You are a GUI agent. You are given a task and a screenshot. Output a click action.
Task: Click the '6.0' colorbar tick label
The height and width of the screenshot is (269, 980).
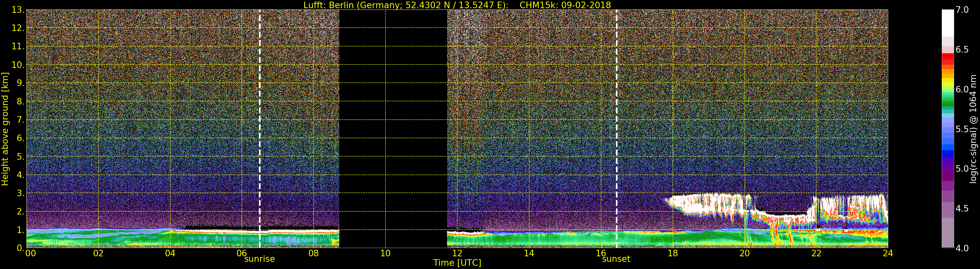[x=962, y=89]
